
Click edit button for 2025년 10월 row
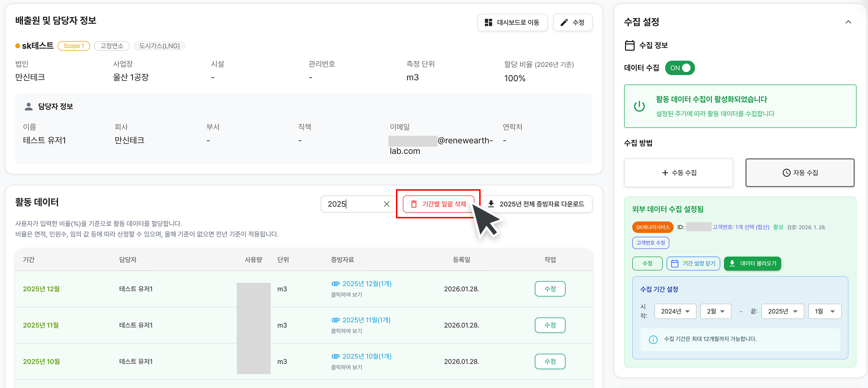click(550, 361)
